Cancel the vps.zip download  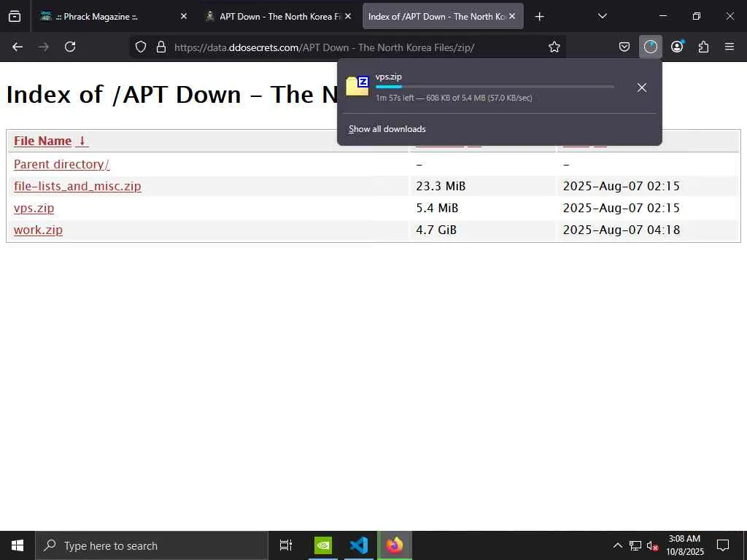click(642, 87)
